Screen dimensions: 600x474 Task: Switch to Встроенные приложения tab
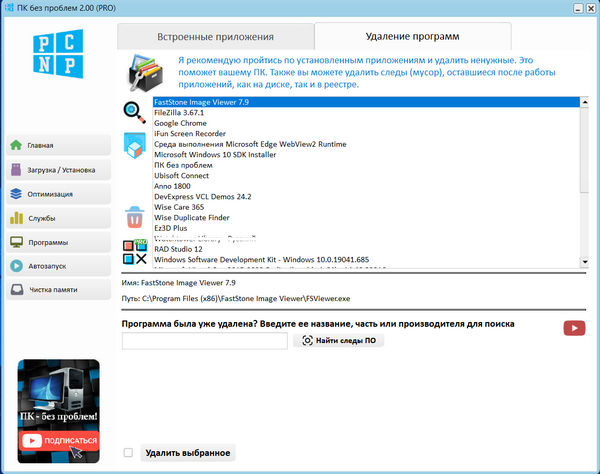pos(215,37)
